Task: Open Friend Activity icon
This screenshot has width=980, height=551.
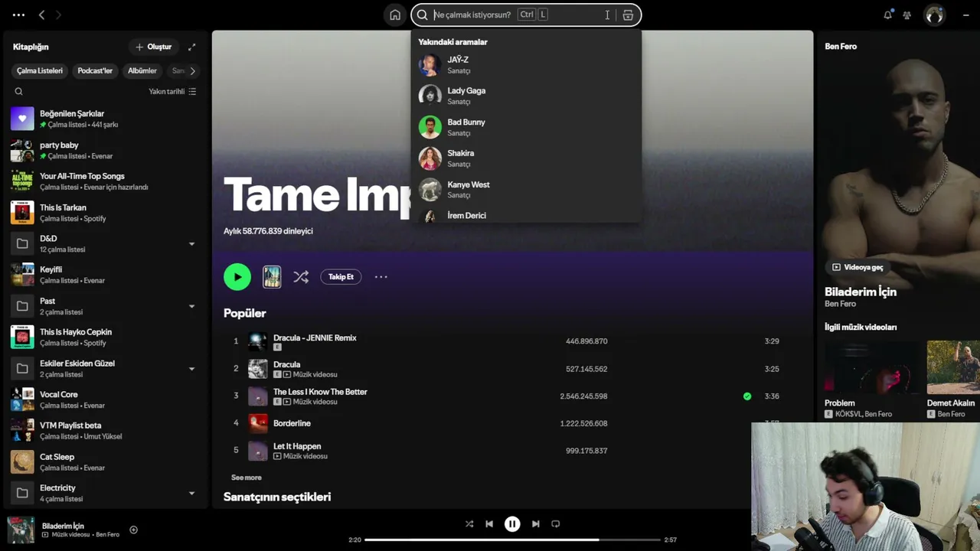Action: pyautogui.click(x=907, y=15)
